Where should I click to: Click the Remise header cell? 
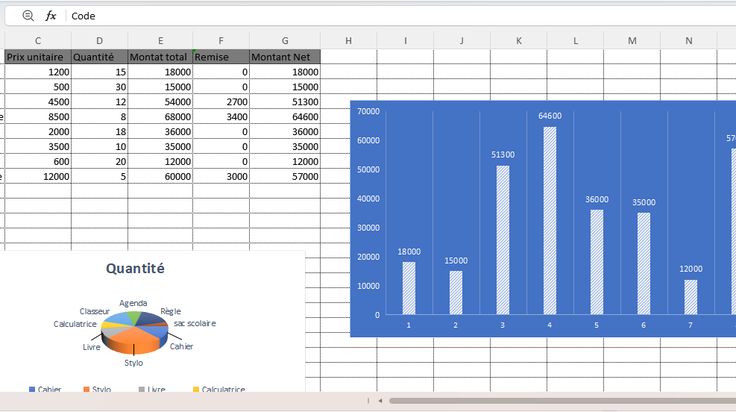[x=221, y=57]
